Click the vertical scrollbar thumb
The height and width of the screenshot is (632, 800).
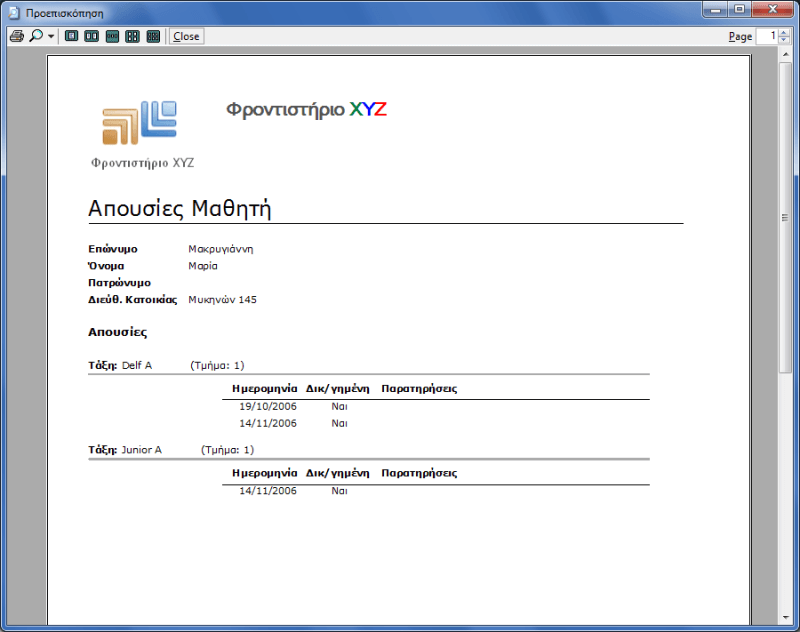tap(786, 217)
